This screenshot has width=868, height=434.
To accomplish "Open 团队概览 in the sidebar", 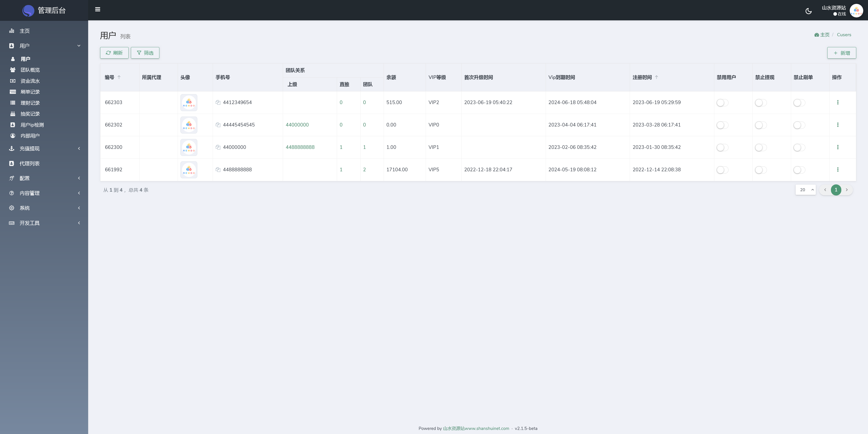I will point(30,70).
